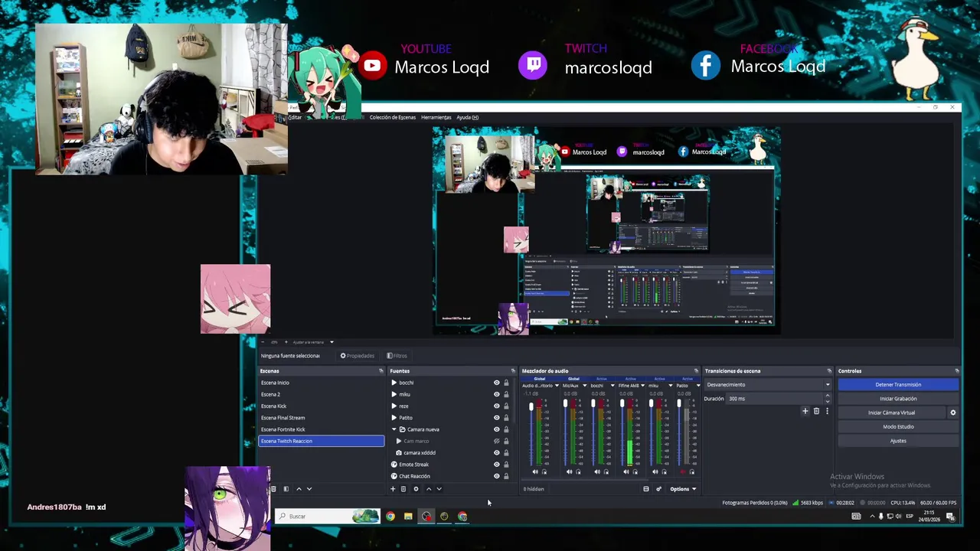Mute the bocchi audio channel
Image resolution: width=980 pixels, height=551 pixels.
(597, 472)
